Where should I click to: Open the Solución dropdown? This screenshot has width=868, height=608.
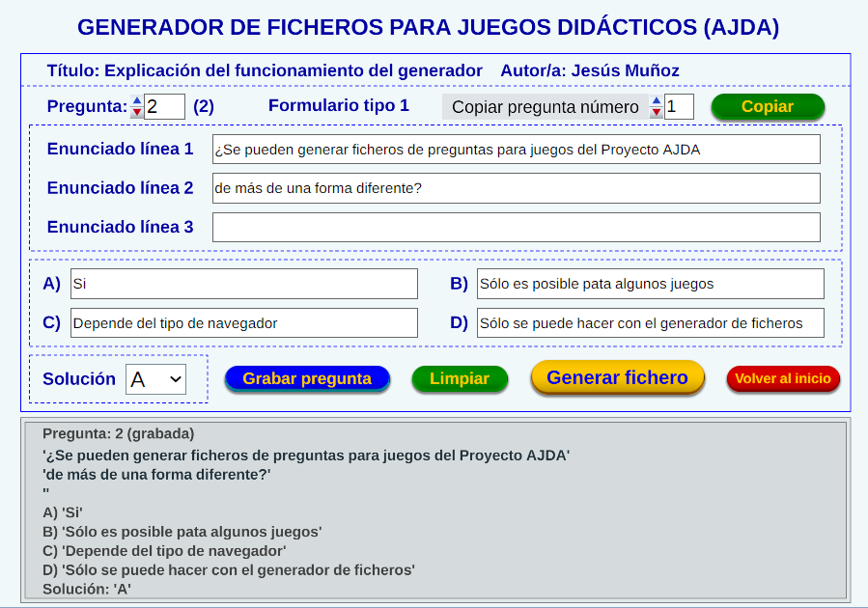pyautogui.click(x=155, y=379)
